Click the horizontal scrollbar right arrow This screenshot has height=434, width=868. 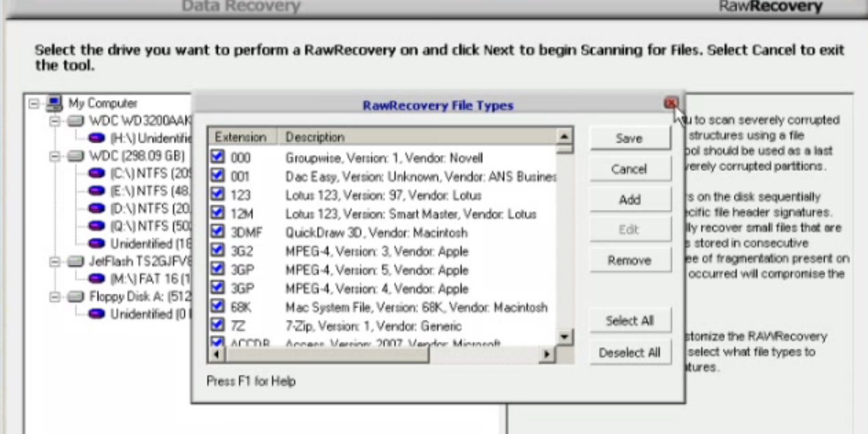[548, 354]
